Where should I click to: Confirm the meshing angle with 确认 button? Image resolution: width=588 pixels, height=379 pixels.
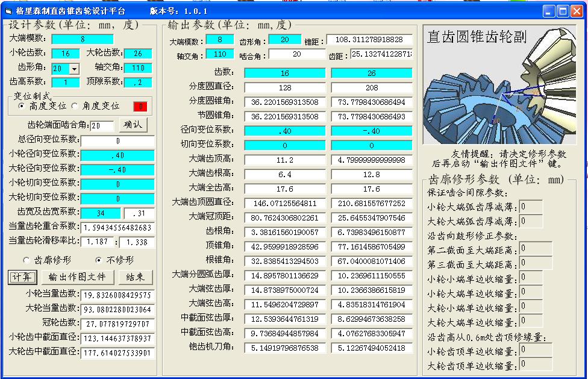(134, 125)
